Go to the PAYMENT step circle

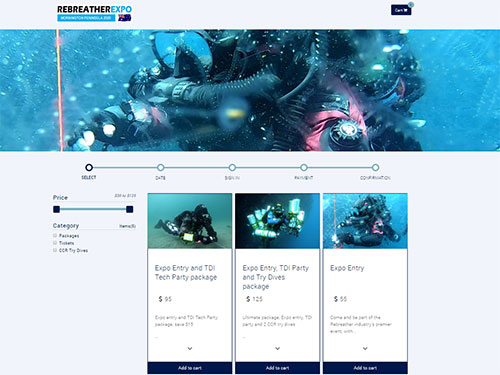pos(304,167)
